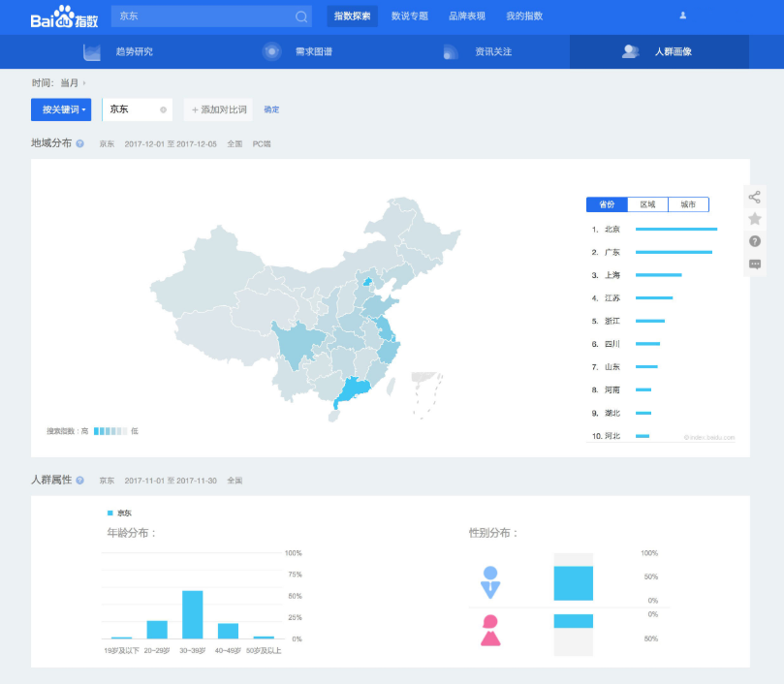Click the 资讯关注 feed icon
784x684 pixels.
pos(451,52)
